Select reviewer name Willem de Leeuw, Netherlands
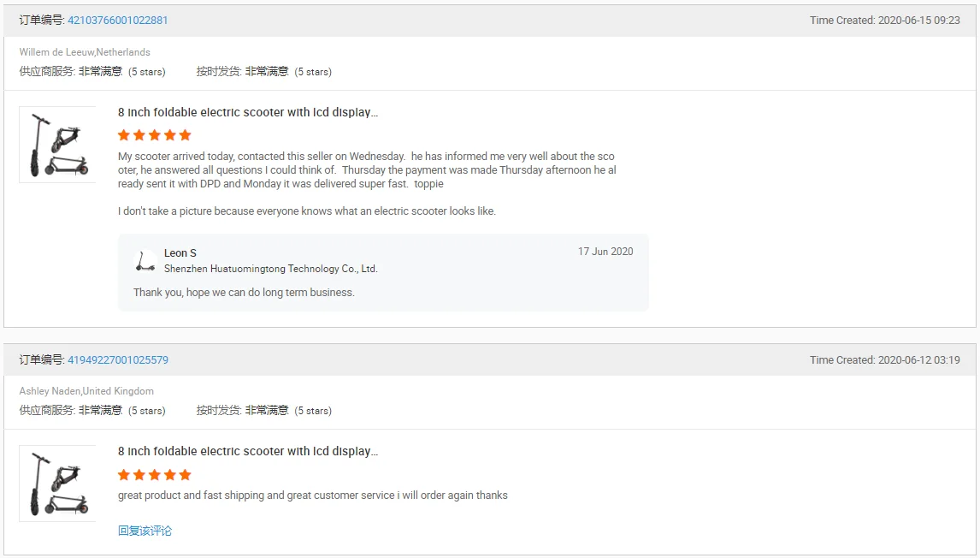Image resolution: width=980 pixels, height=558 pixels. 85,52
